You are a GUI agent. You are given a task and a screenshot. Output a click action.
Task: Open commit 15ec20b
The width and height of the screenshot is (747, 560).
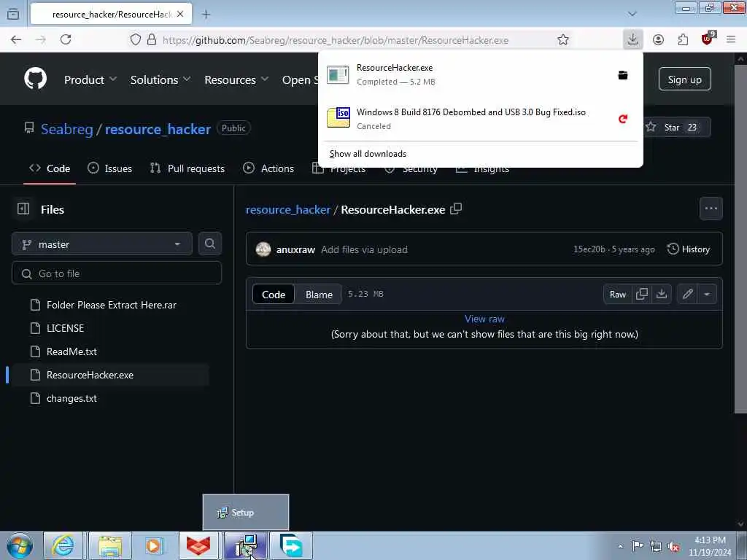tap(589, 249)
